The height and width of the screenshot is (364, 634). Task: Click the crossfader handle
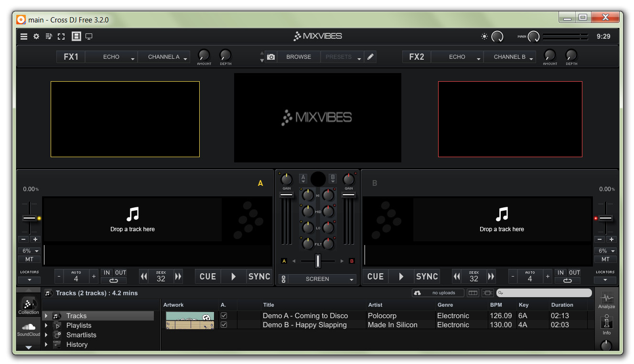point(318,261)
